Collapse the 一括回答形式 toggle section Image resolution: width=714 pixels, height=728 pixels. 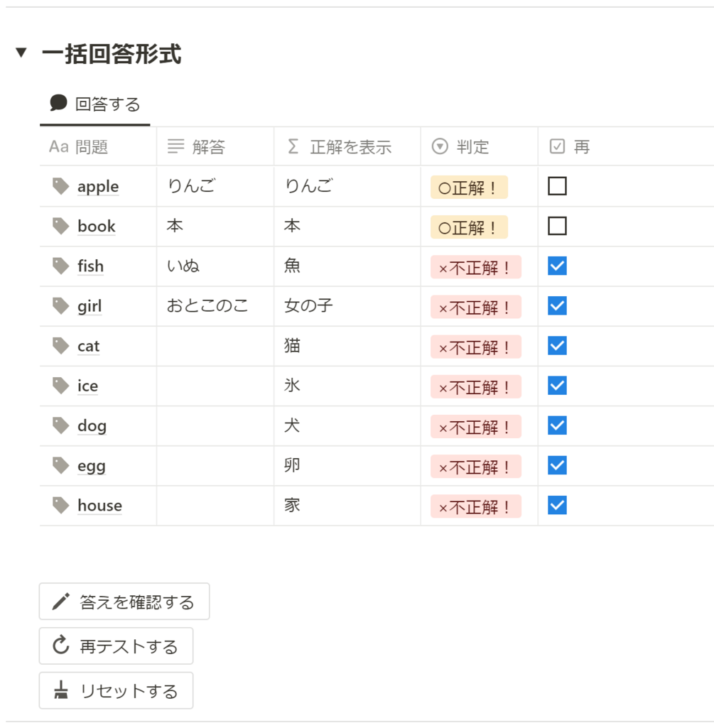coord(21,53)
